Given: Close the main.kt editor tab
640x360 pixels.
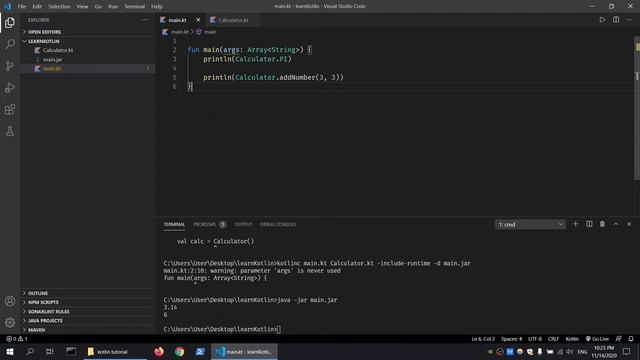Looking at the screenshot, I should [198, 20].
